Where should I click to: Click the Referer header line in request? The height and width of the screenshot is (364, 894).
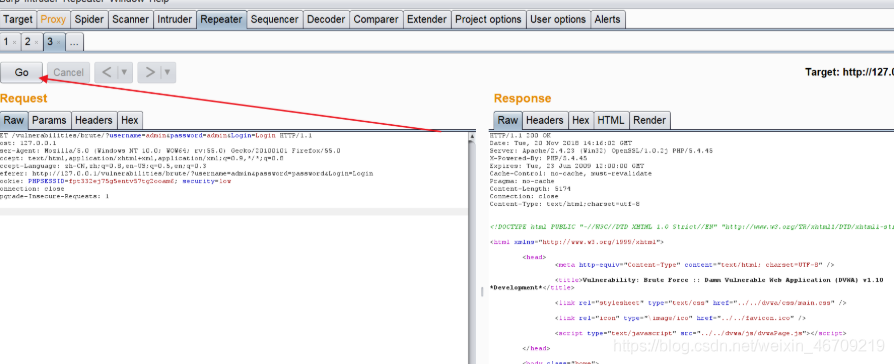[x=186, y=173]
